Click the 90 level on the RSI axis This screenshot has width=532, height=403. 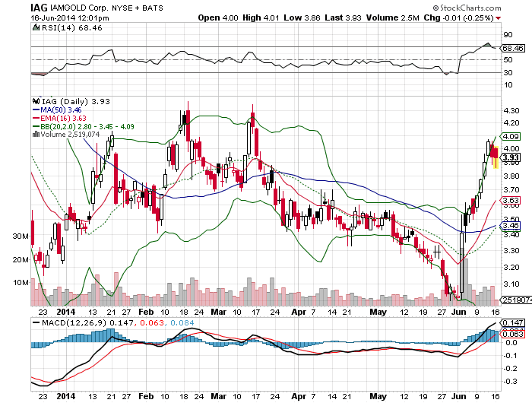tap(508, 35)
